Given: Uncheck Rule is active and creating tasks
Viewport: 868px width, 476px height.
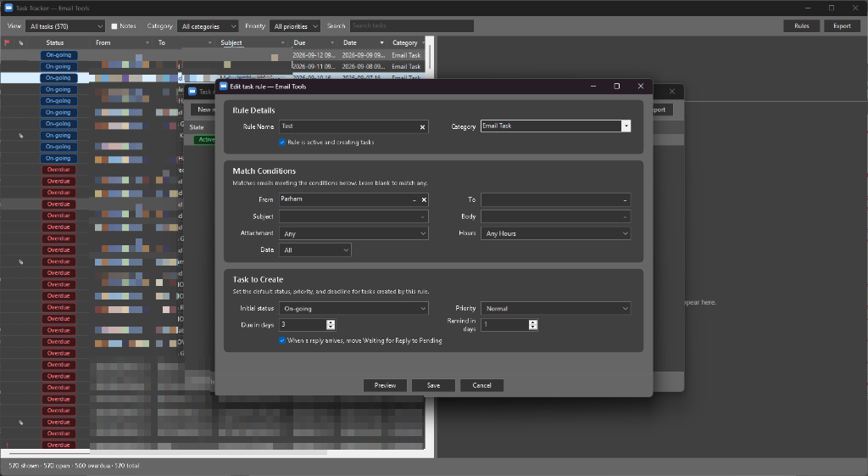Looking at the screenshot, I should click(282, 143).
